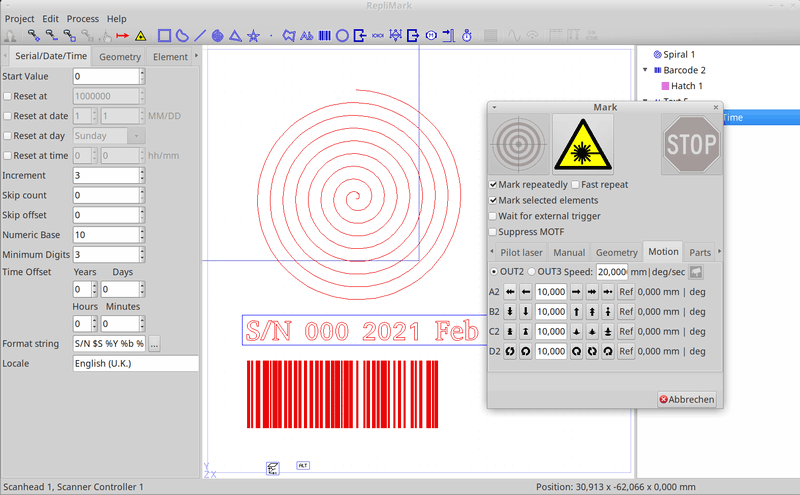Switch to the Pilot laser tab
This screenshot has height=495, width=800.
[x=522, y=252]
